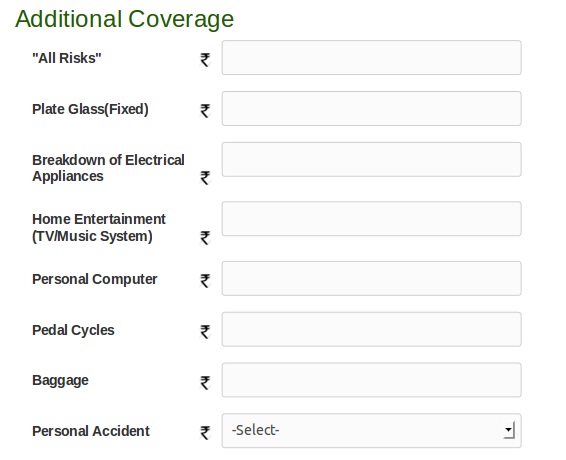566x460 pixels.
Task: Focus the "All Risks" amount field
Action: (x=371, y=58)
